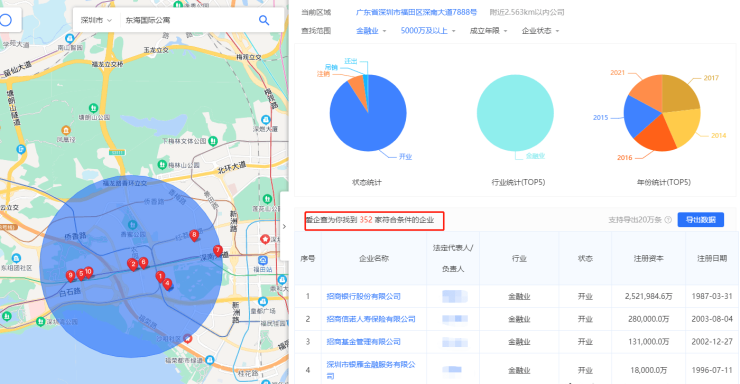Viewport: 740px width, 384px height.
Task: Open the 成立年限 filter dropdown
Action: 488,31
